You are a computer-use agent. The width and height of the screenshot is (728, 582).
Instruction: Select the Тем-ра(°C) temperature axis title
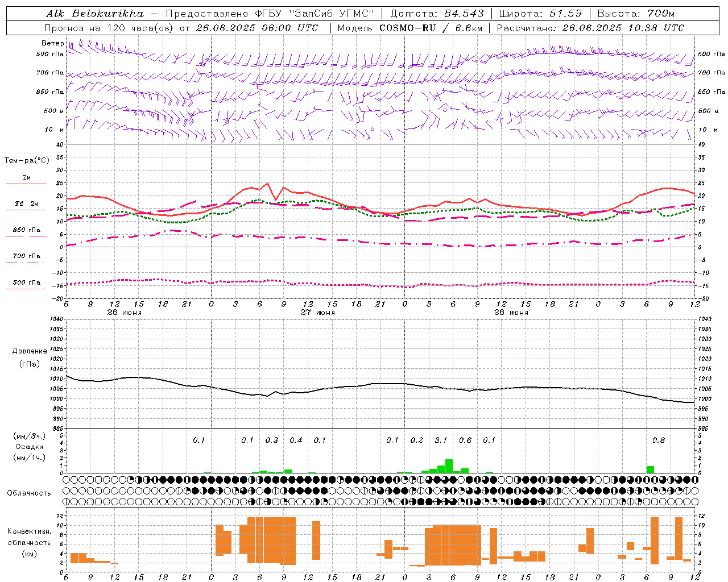pos(27,161)
